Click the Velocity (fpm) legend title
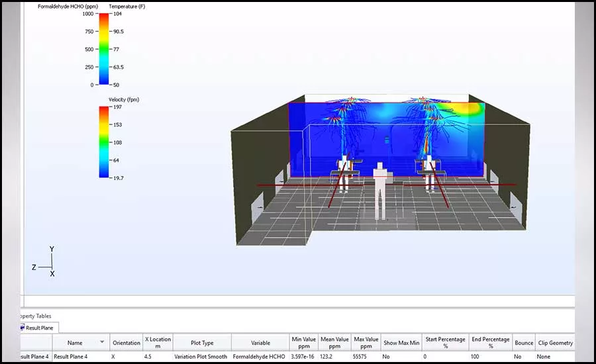596x364 pixels. (124, 99)
